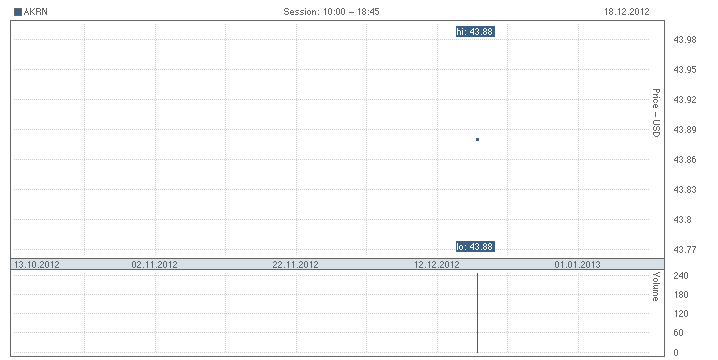Click the 43.89 price axis label

coord(685,130)
